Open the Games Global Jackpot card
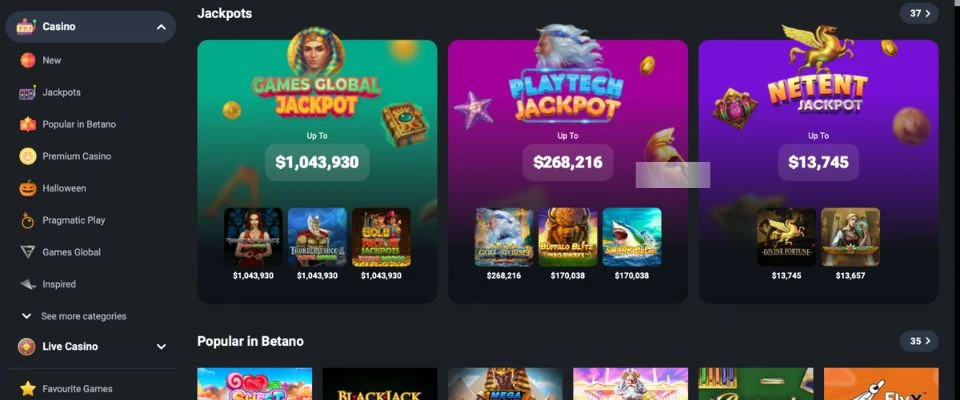 pos(317,172)
